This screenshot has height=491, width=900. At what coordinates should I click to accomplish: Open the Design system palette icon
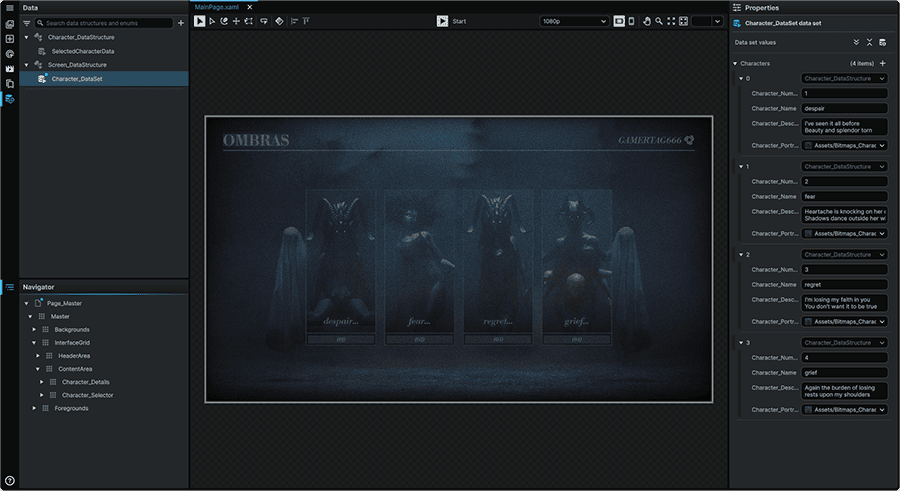click(x=9, y=54)
